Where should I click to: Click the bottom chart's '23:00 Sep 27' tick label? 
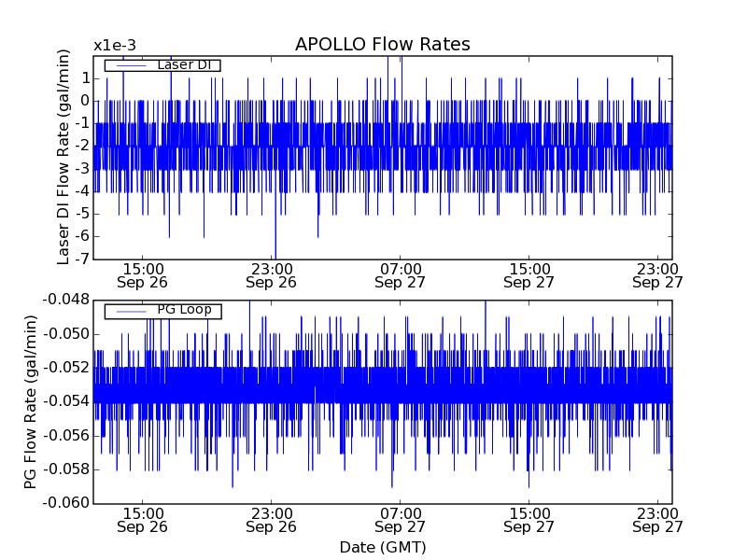657,521
